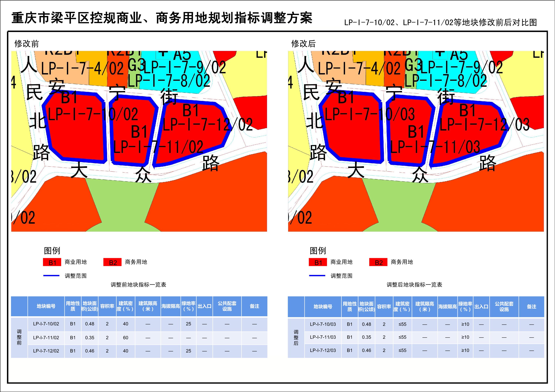Click the main title 重庆市梁平区控规商业、商务用地规划指标调整方案
Image resolution: width=555 pixels, height=392 pixels.
[x=162, y=18]
